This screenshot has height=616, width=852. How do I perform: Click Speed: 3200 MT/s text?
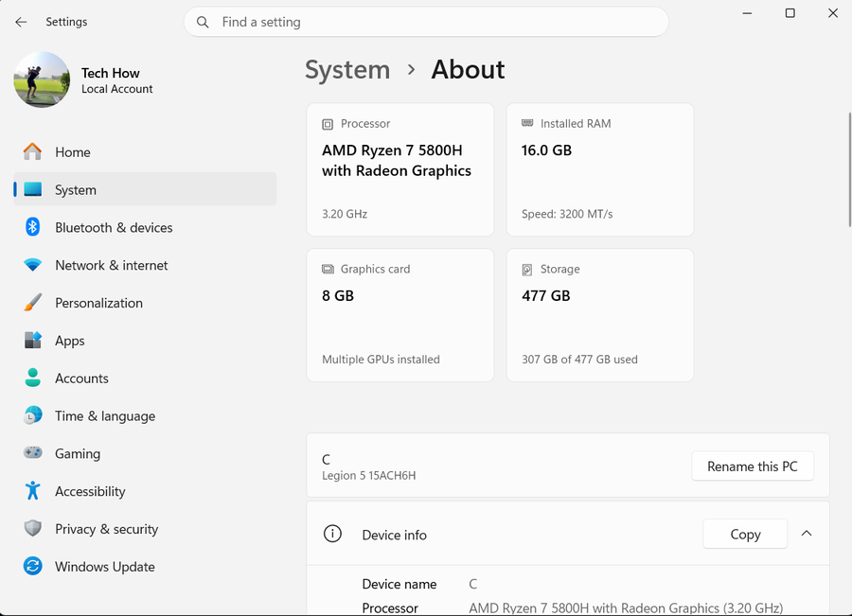point(567,214)
